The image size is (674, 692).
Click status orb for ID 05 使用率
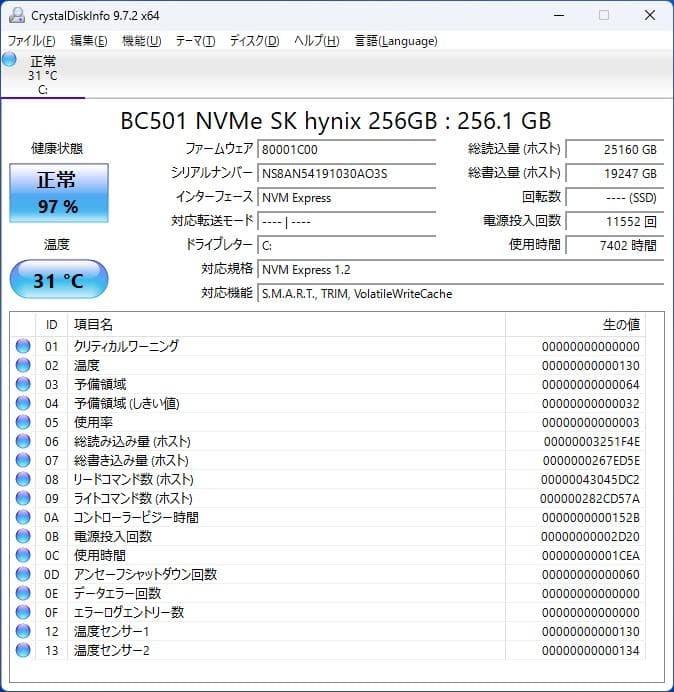(x=23, y=422)
